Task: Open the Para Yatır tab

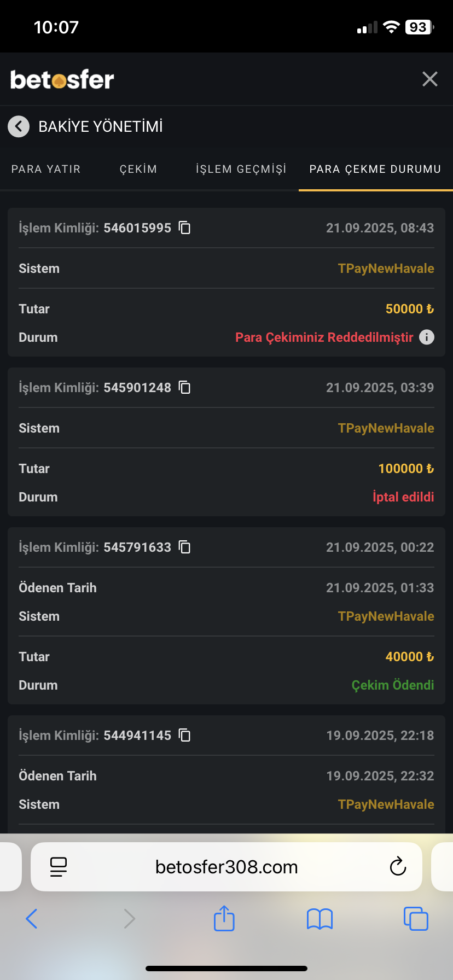Action: click(x=46, y=170)
